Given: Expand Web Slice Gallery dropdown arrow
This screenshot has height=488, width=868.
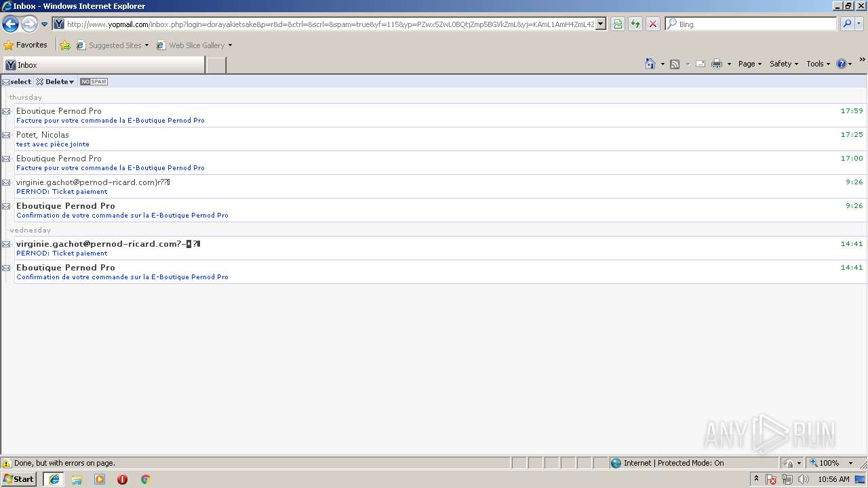Looking at the screenshot, I should (230, 45).
